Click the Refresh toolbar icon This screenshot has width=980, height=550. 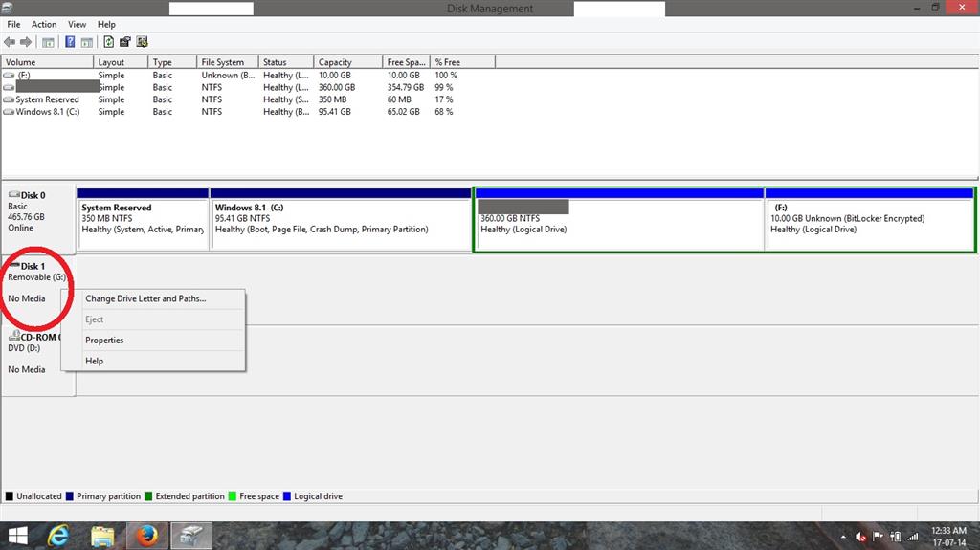(109, 42)
